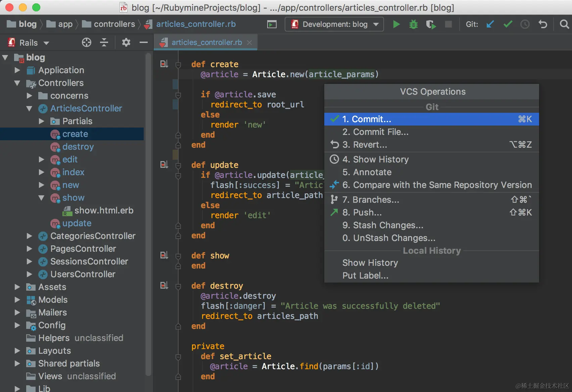Run with coverage shield icon
The height and width of the screenshot is (392, 572).
[431, 24]
